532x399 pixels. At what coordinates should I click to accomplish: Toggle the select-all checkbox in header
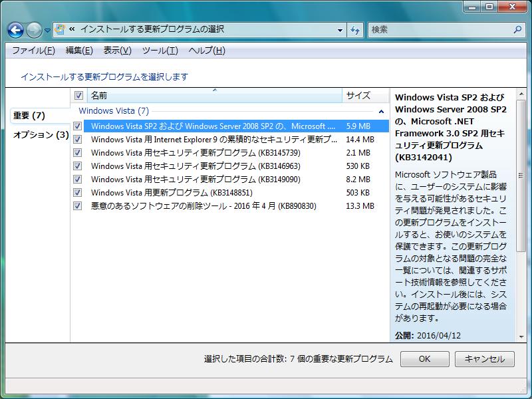click(78, 96)
